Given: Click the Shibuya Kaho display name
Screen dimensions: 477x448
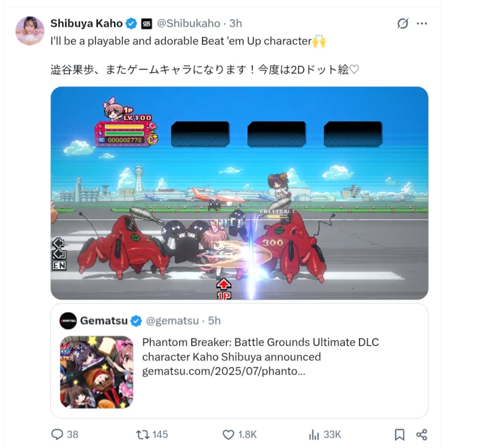Looking at the screenshot, I should 87,23.
